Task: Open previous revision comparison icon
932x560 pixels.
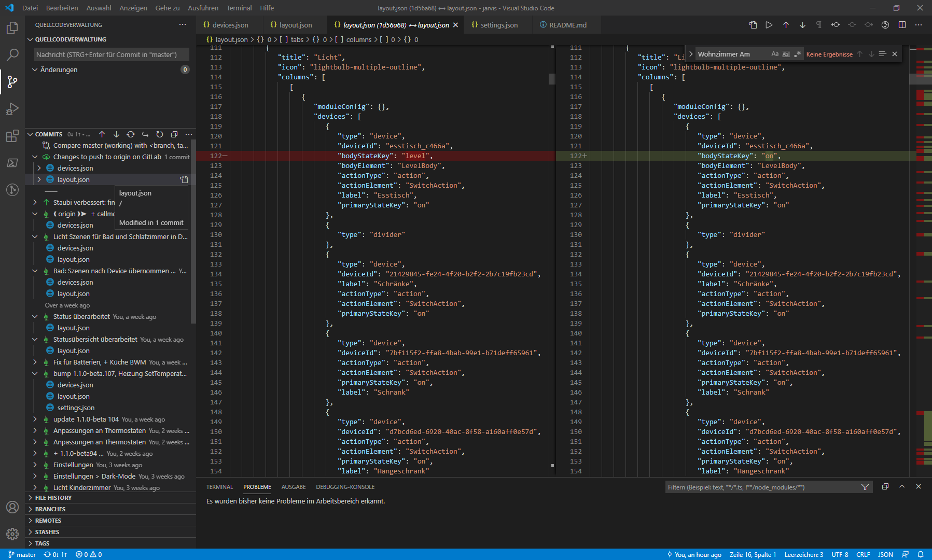Action: point(836,25)
